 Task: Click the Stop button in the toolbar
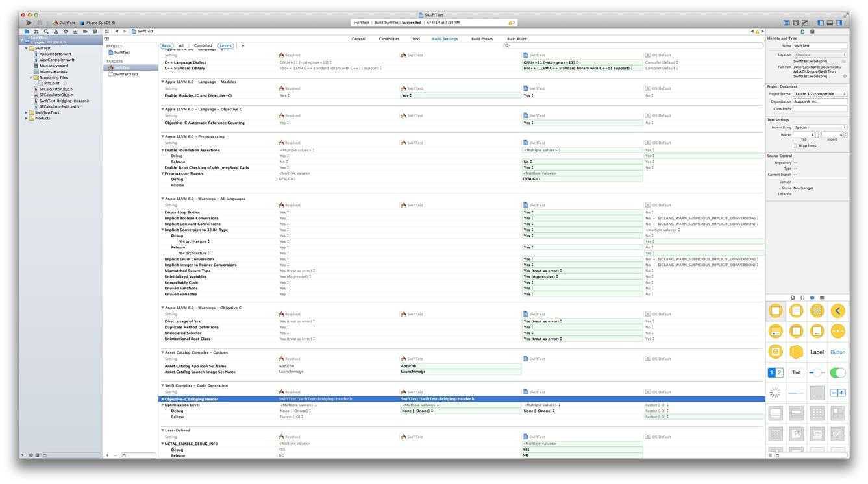40,23
